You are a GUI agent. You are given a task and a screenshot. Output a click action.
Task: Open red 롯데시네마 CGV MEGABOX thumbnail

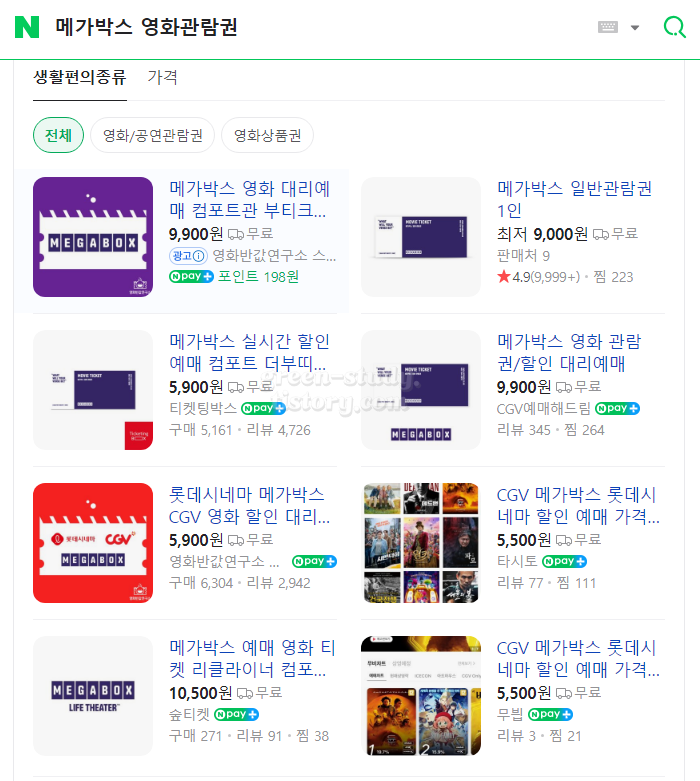click(x=93, y=543)
